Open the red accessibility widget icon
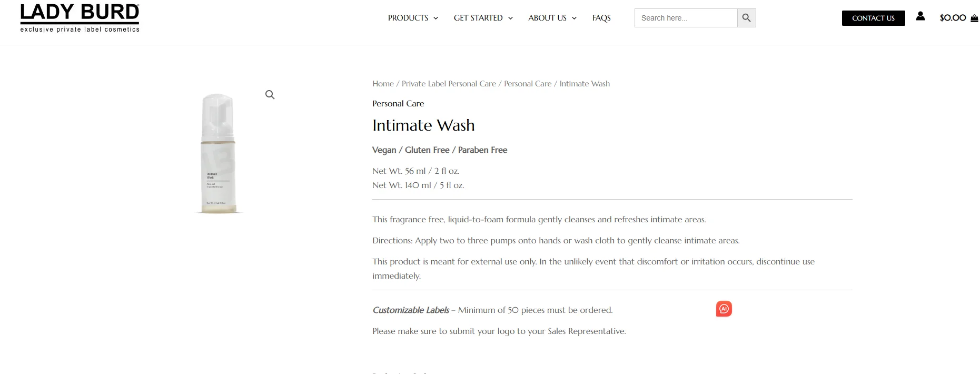 [724, 309]
